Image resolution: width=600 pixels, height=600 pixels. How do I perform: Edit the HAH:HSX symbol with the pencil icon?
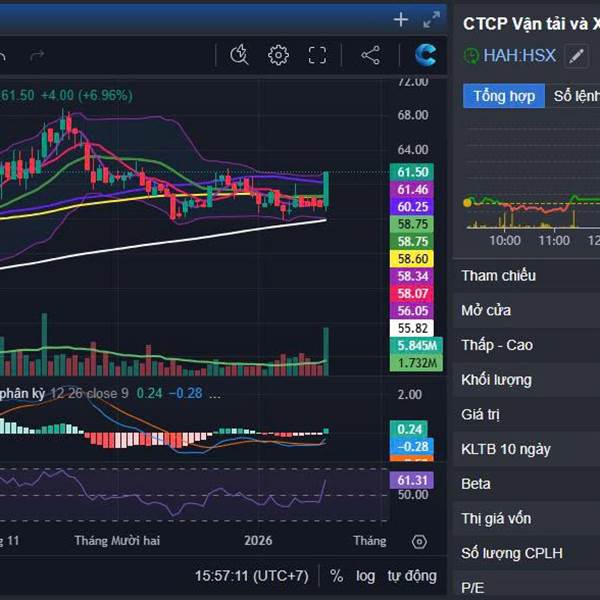tap(576, 56)
